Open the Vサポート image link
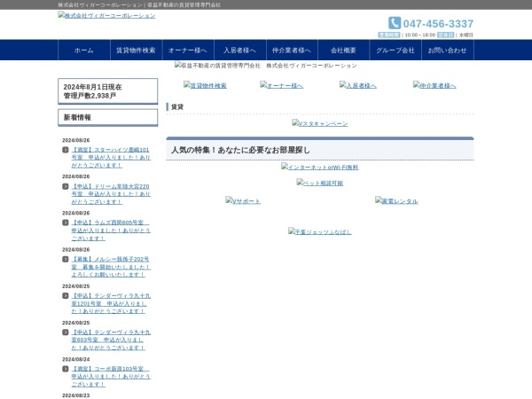The height and width of the screenshot is (399, 532). pyautogui.click(x=243, y=200)
